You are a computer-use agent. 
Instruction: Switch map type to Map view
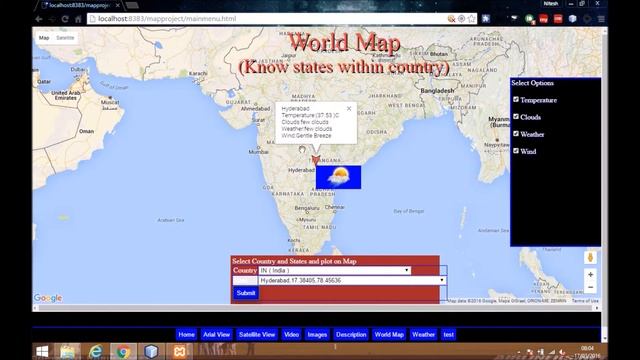pos(44,38)
